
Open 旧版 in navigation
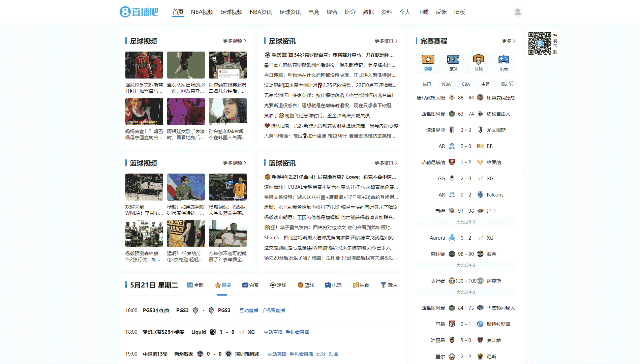click(x=459, y=12)
